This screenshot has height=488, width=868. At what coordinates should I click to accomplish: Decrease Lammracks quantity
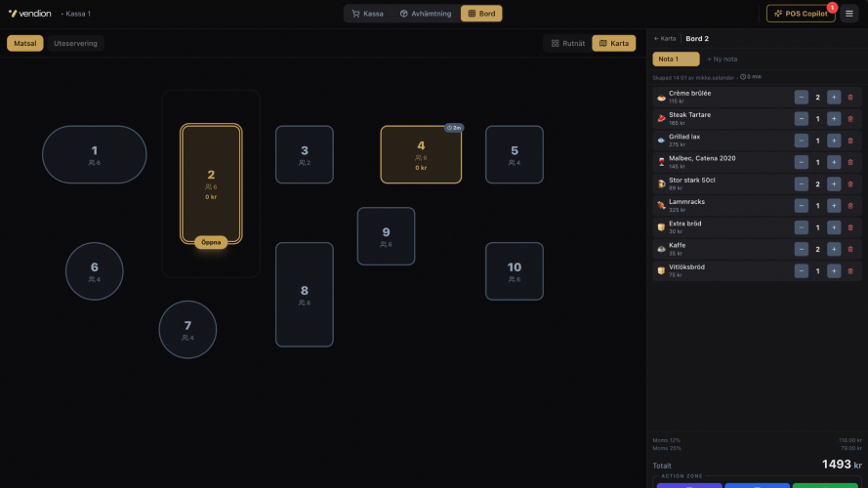point(801,205)
